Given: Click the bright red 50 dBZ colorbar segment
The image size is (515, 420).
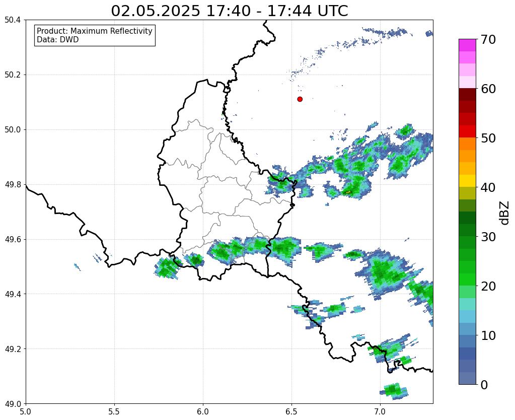Looking at the screenshot, I should click(467, 131).
